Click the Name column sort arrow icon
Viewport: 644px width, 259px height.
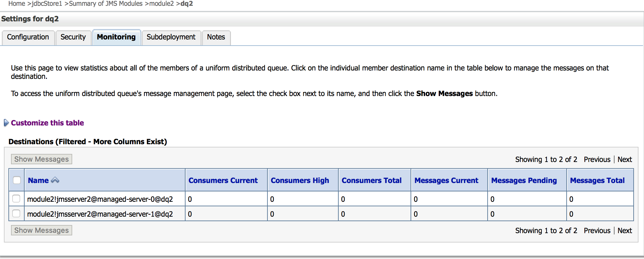point(55,180)
